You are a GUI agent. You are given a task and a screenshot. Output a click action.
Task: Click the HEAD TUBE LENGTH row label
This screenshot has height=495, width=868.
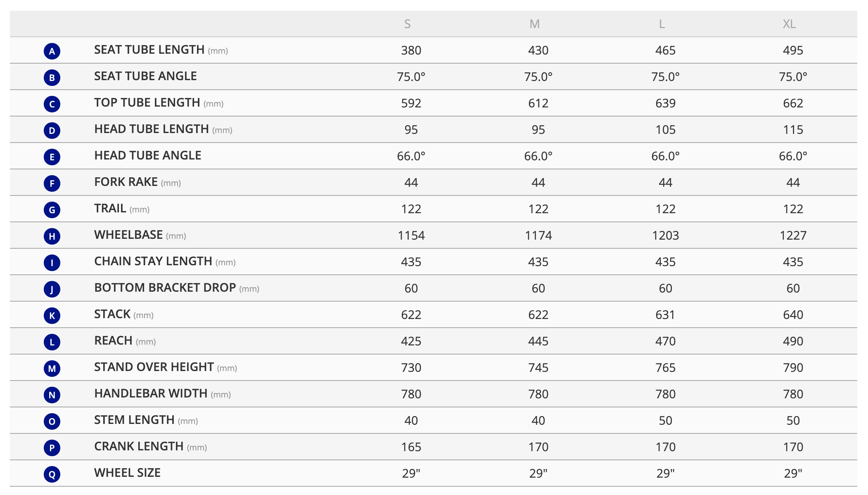152,129
